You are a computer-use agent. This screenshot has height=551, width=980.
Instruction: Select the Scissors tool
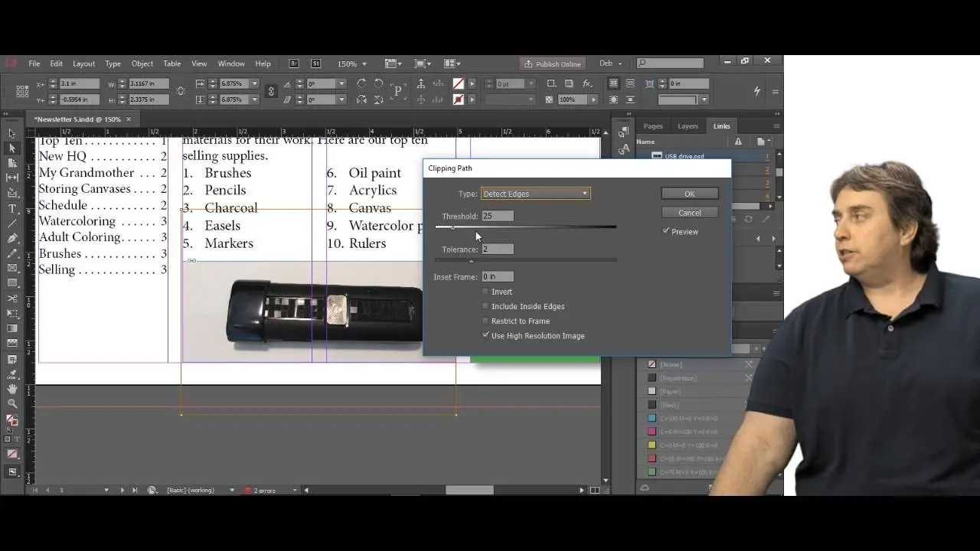click(12, 298)
